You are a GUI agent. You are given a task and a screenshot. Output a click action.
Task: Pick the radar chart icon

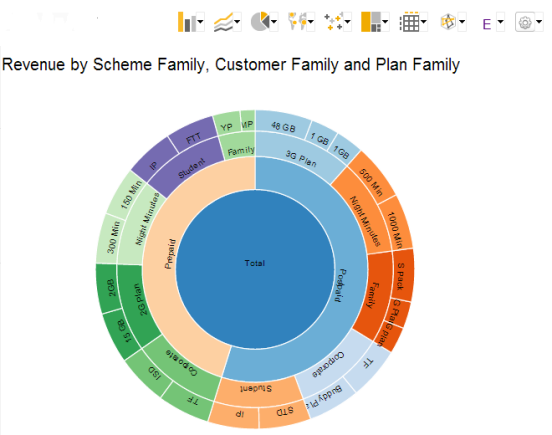point(449,22)
